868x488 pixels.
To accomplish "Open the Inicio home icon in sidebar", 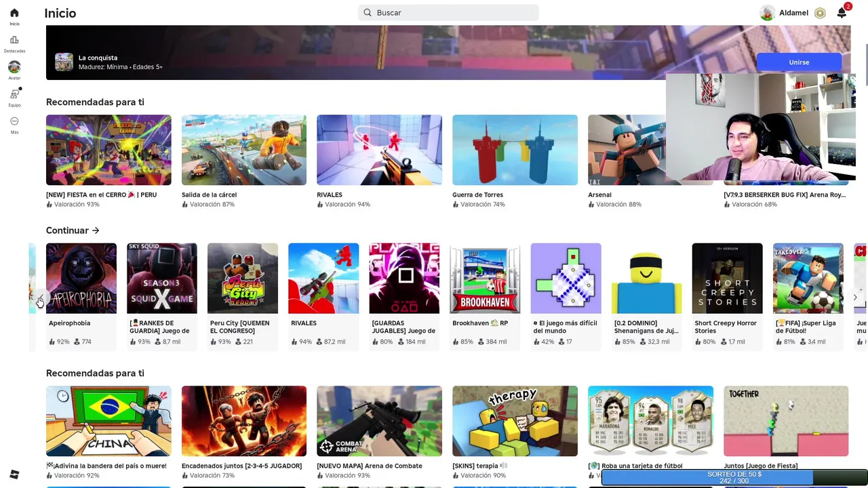I will [x=14, y=13].
